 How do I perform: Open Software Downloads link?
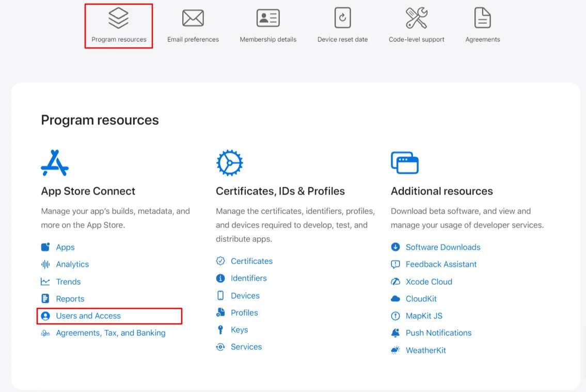tap(442, 247)
